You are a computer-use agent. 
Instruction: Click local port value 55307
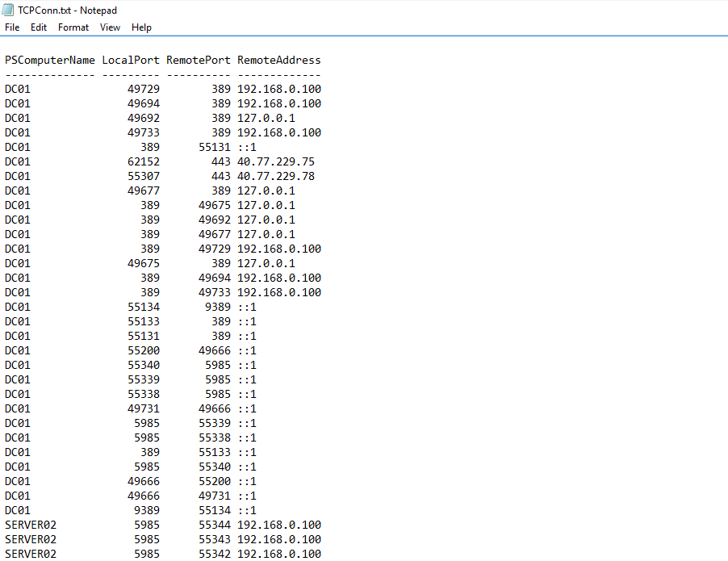[144, 176]
